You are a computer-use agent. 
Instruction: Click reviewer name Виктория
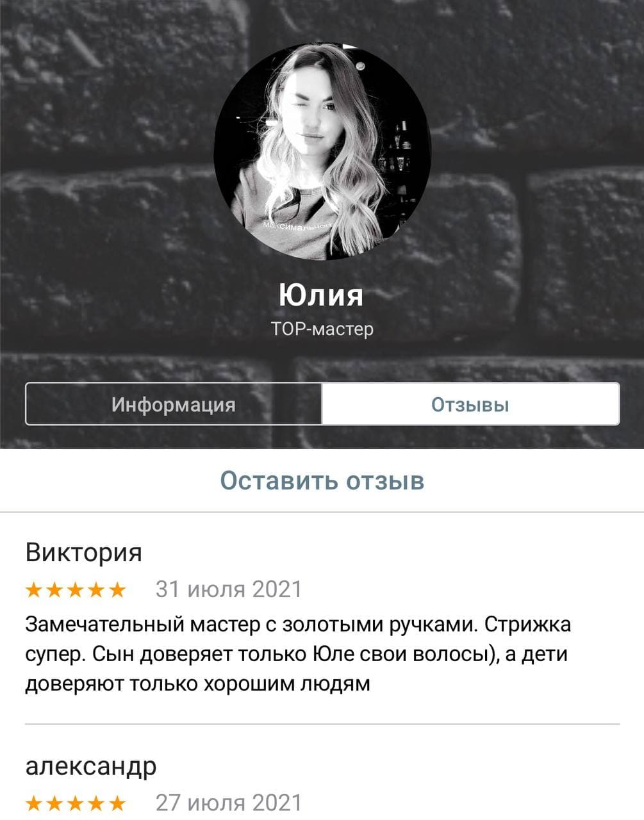pos(83,552)
